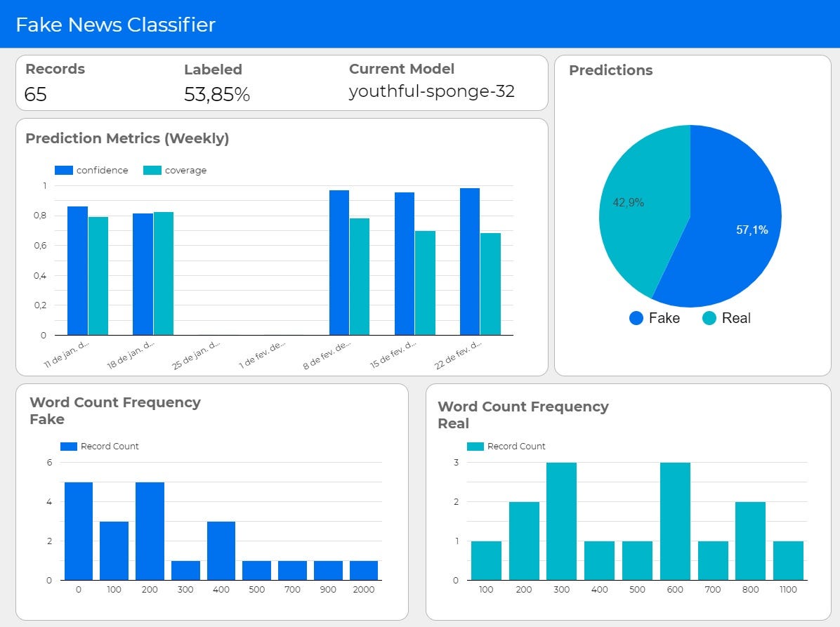Click the coverage legend color swatch
Viewport: 840px width, 627px height.
coord(152,171)
